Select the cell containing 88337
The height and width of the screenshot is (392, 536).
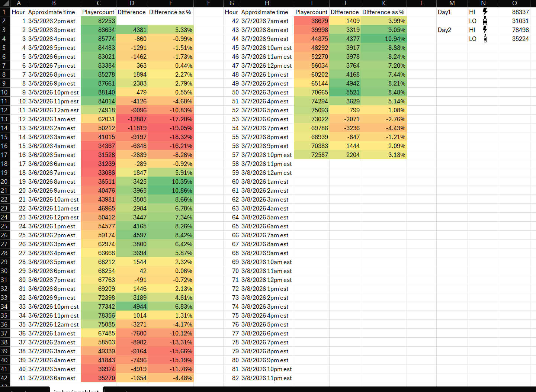pos(514,12)
